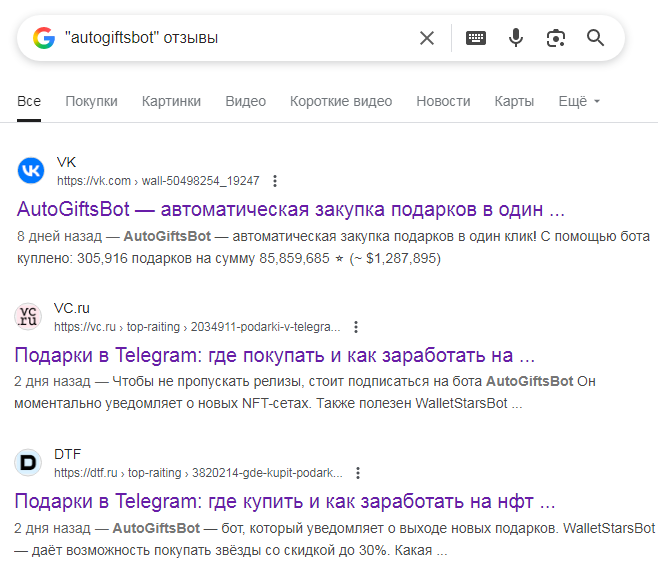Open the Покупки tab

click(x=91, y=101)
